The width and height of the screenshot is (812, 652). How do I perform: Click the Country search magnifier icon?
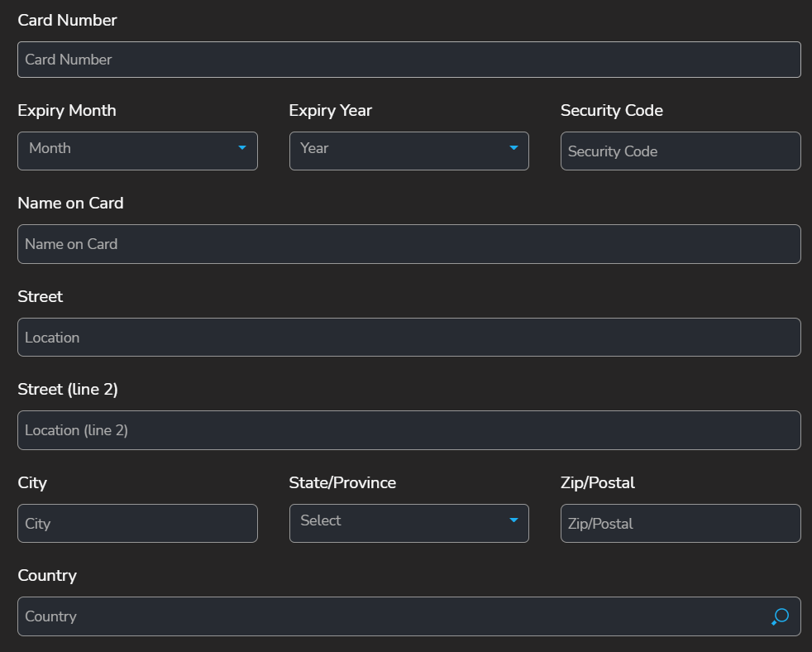pos(780,616)
